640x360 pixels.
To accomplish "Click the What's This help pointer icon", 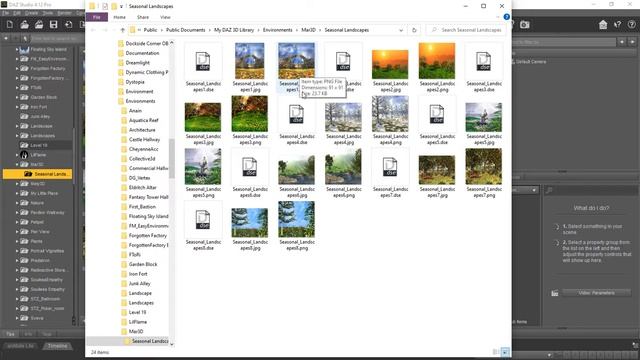I will [618, 25].
